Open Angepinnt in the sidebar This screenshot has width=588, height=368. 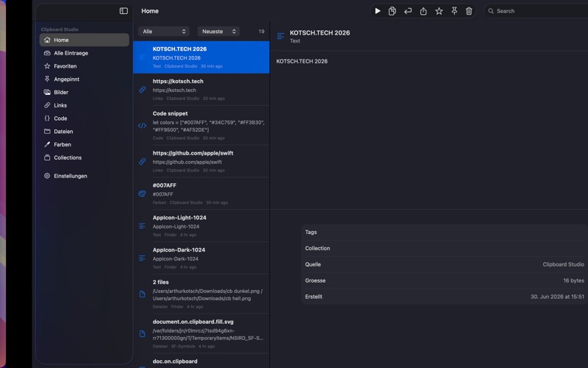coord(85,79)
